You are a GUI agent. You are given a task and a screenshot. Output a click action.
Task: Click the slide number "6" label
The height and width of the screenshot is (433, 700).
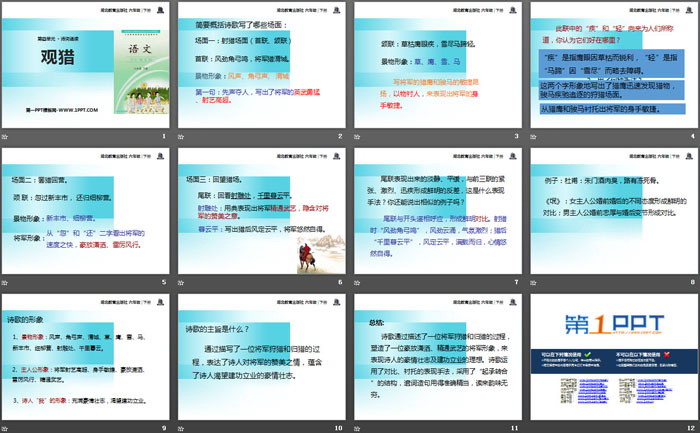(340, 282)
